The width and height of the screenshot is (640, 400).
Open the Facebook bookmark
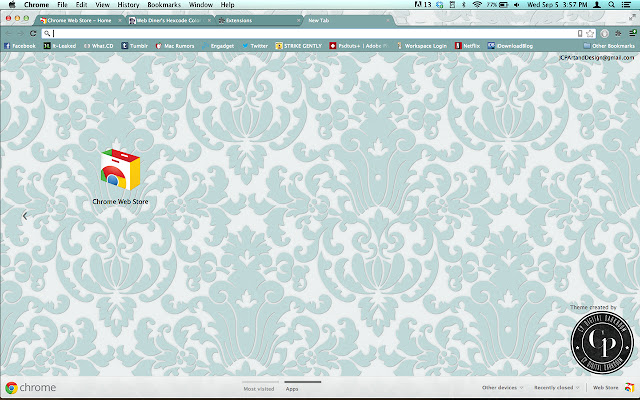(x=20, y=46)
